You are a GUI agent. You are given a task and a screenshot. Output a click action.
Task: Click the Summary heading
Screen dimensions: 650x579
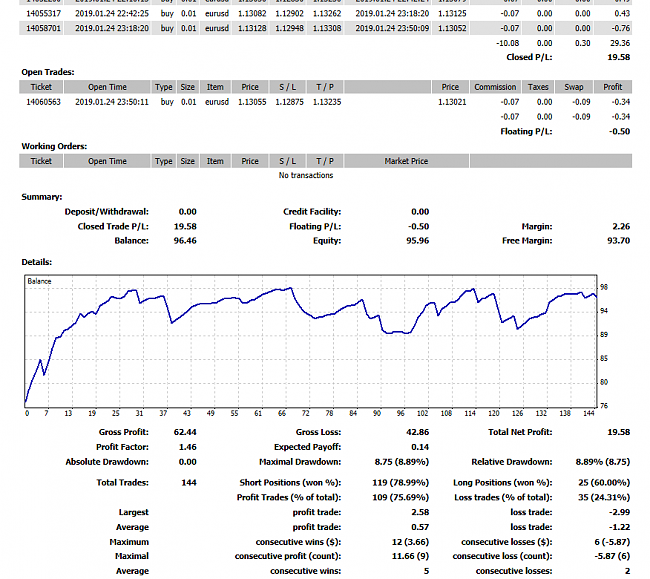point(42,197)
